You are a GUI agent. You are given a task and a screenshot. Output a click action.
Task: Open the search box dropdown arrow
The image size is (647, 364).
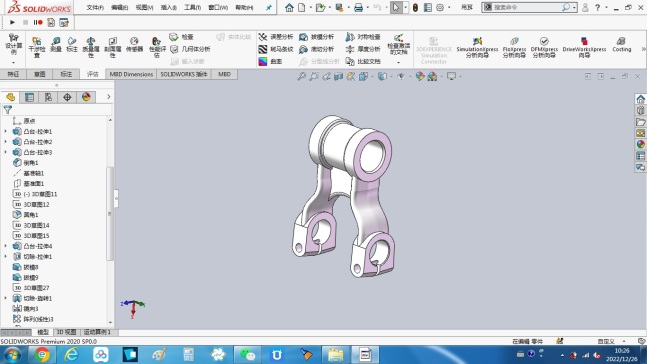(574, 7)
